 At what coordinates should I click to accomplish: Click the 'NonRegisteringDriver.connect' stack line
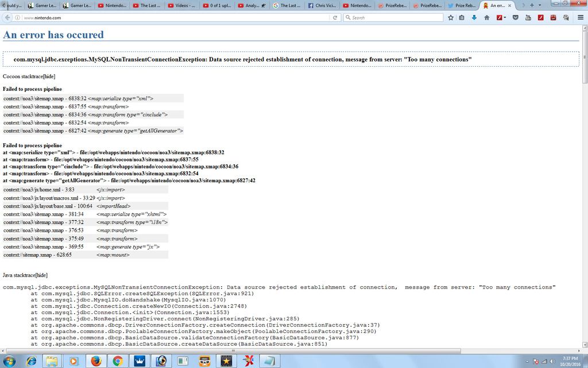point(165,319)
